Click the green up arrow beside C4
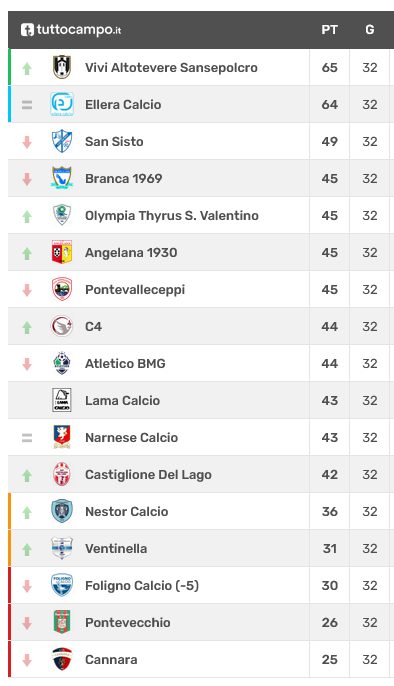Viewport: 394px width, 686px height. point(27,327)
